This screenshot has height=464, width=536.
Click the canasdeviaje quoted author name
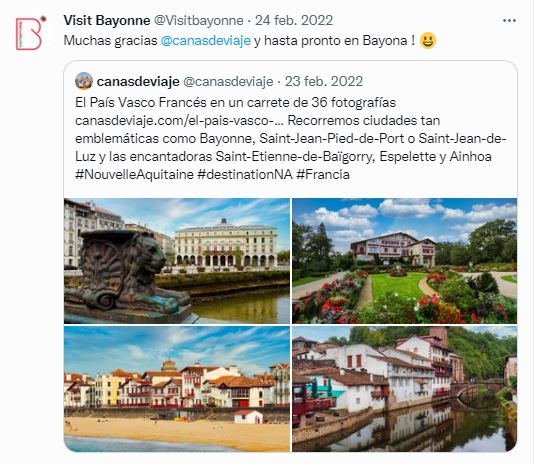pos(138,82)
